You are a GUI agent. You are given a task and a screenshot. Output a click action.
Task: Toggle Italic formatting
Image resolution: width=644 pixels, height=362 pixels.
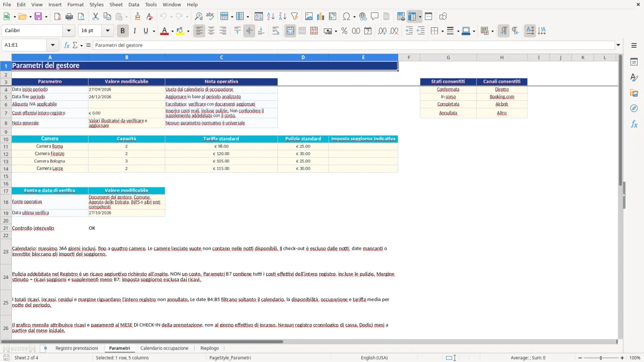click(x=135, y=31)
